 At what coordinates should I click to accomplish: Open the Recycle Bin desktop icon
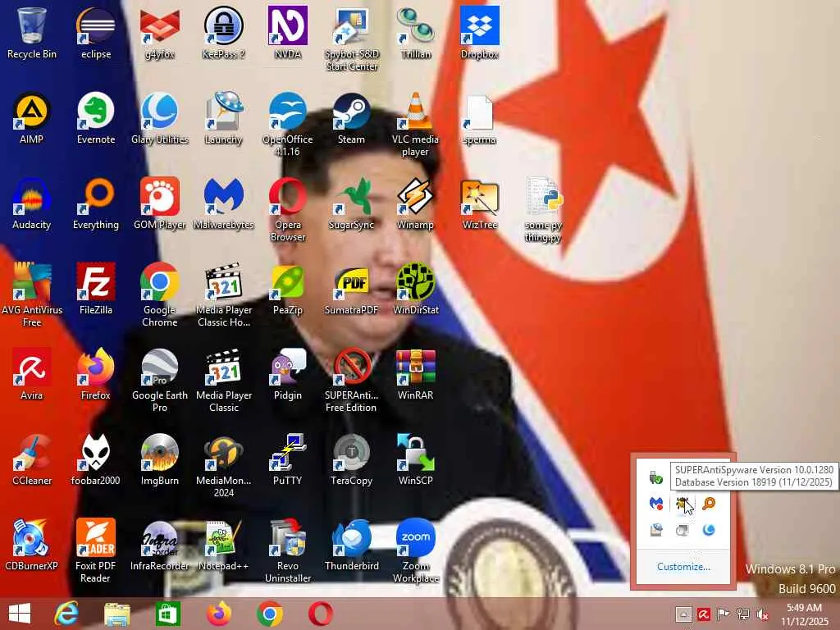(32, 32)
